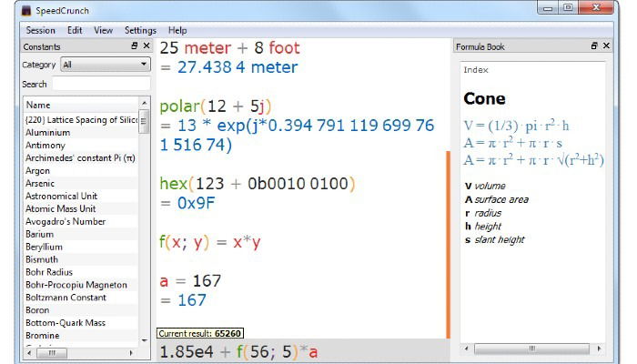Float the Constants panel with undock icon
This screenshot has height=364, width=637.
(135, 45)
